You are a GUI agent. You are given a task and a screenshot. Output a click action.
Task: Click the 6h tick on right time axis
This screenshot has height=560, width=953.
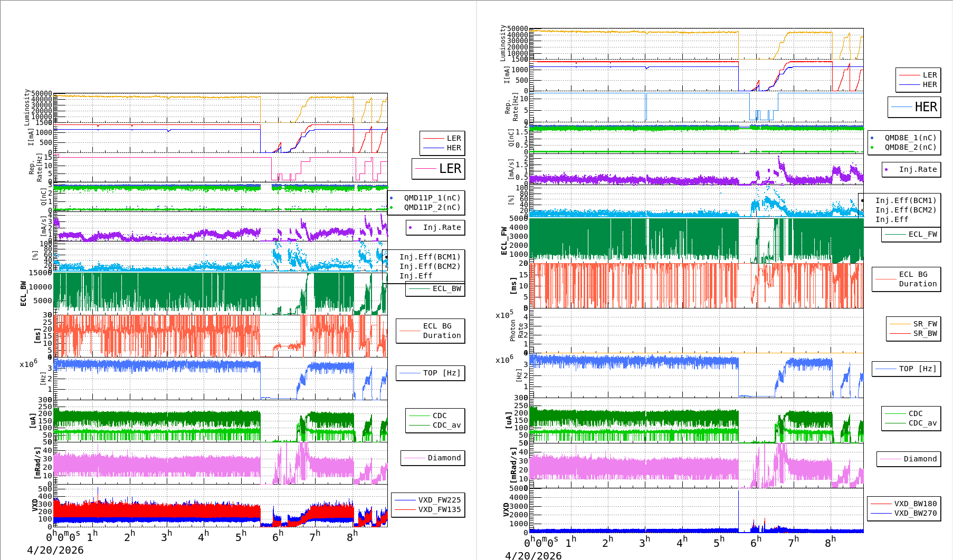pyautogui.click(x=755, y=542)
